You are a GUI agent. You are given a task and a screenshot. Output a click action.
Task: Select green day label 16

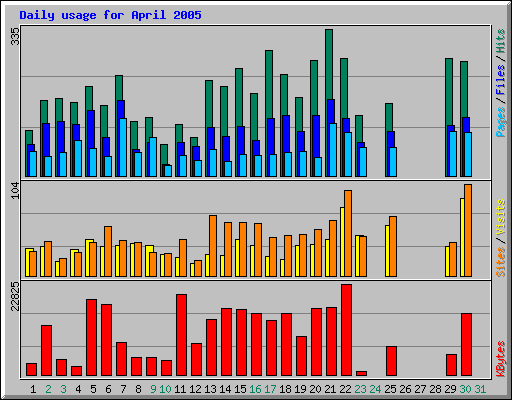point(255,389)
